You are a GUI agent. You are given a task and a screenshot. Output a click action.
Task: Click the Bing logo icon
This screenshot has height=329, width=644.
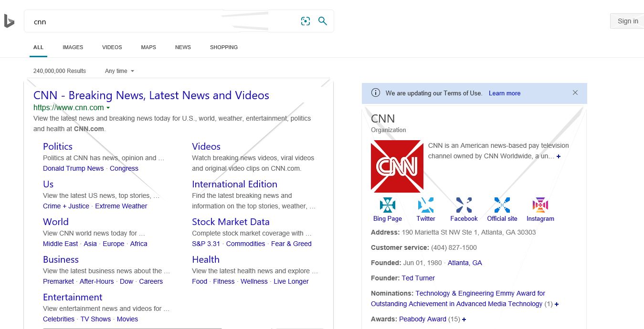[x=9, y=21]
